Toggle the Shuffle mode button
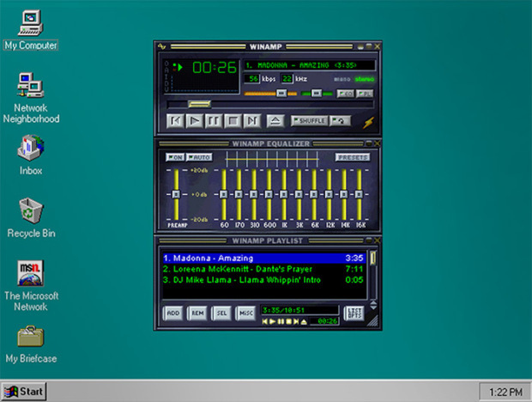This screenshot has width=532, height=402. pos(309,121)
